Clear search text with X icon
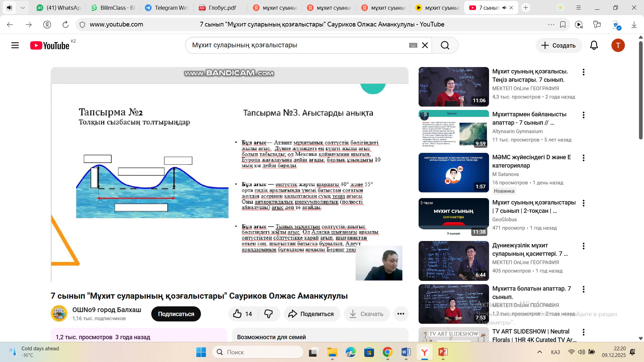Screen dimensions: 644x362 [425, 45]
